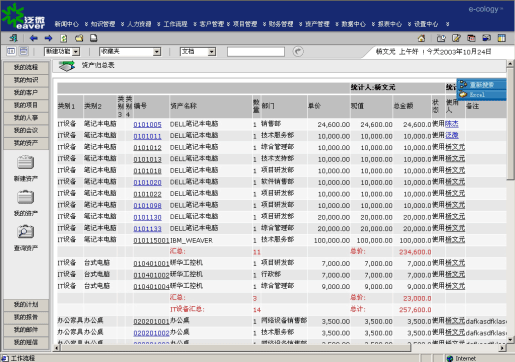Click the search text input field
The image size is (515, 362).
coord(256,52)
